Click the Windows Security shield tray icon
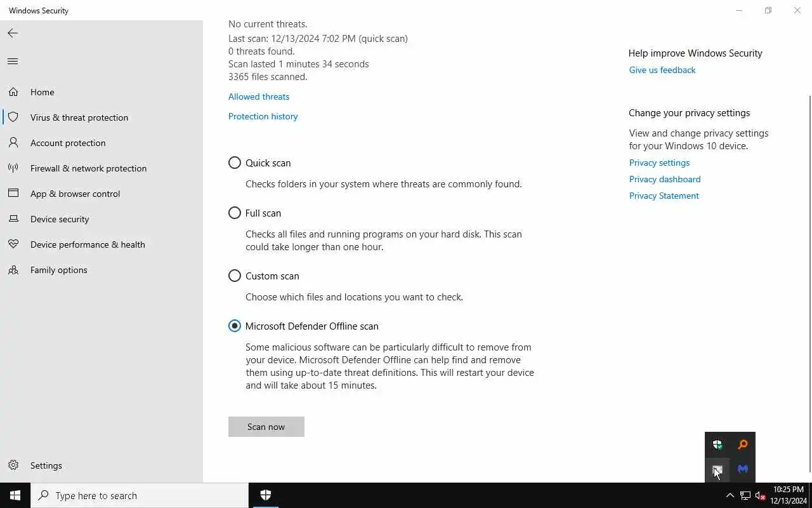Image resolution: width=812 pixels, height=508 pixels. (x=717, y=444)
